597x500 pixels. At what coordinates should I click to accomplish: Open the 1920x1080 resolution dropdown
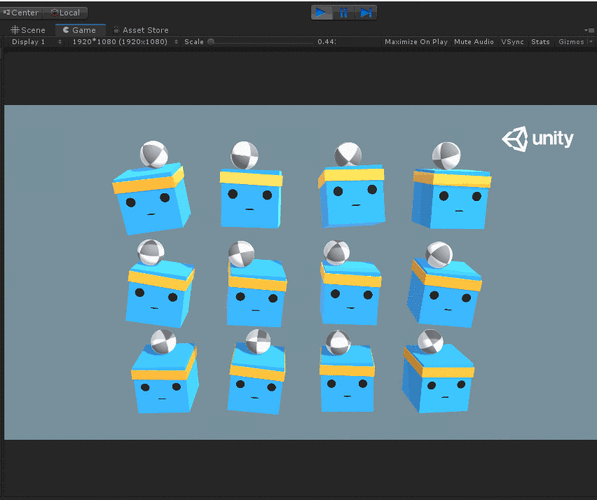coord(125,42)
